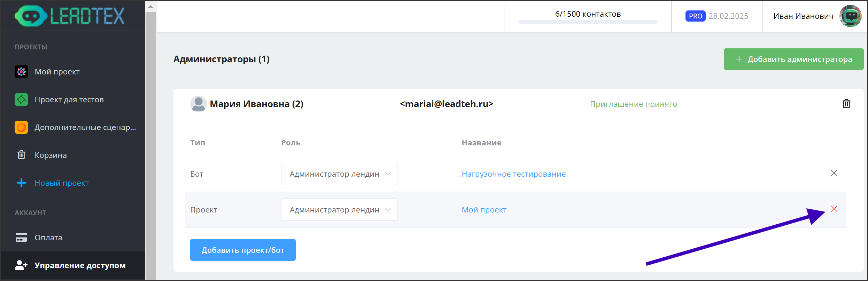Click the user profile avatar
This screenshot has width=868, height=281.
tap(850, 16)
